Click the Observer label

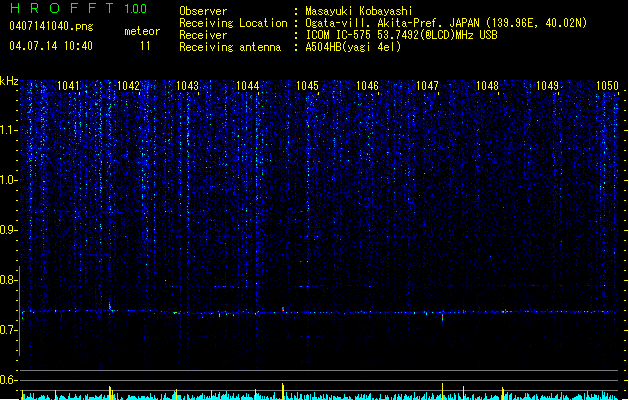203,11
